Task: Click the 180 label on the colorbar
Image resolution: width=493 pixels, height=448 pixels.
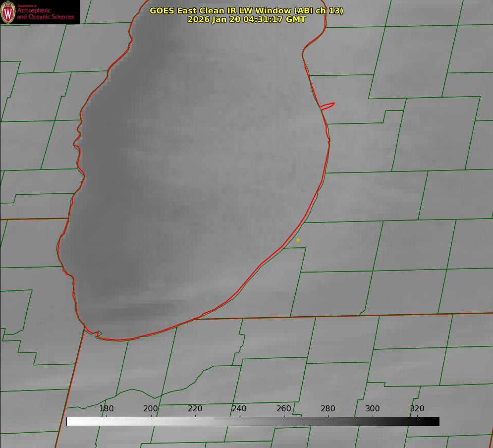Action: click(107, 409)
